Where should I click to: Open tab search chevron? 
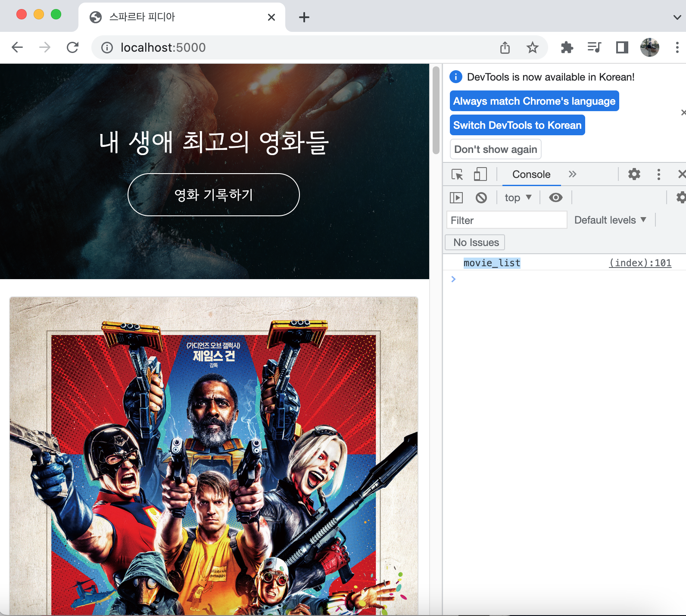(677, 17)
